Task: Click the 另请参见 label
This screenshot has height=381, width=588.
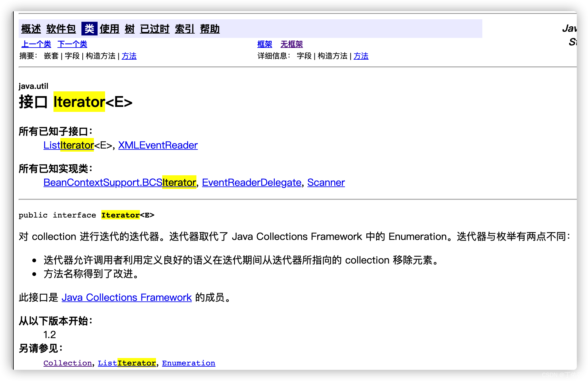Action: [41, 348]
